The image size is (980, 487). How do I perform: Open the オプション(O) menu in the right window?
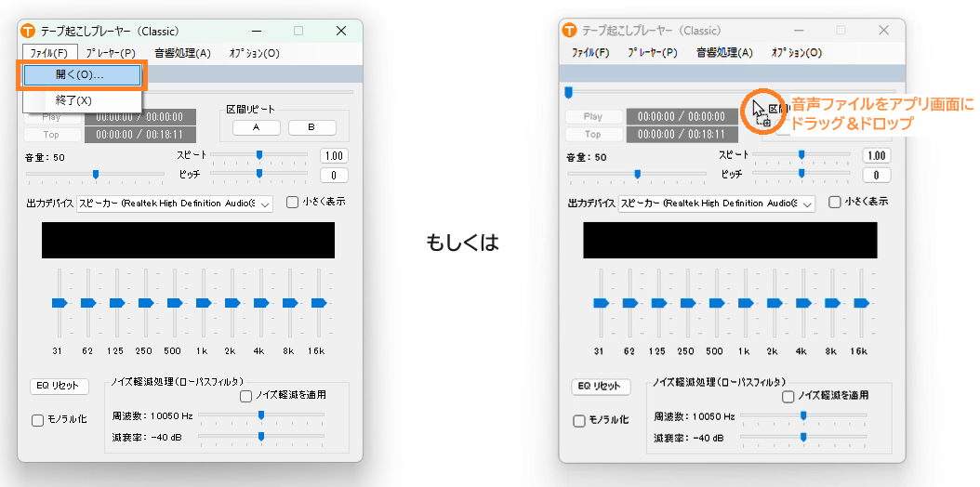796,53
